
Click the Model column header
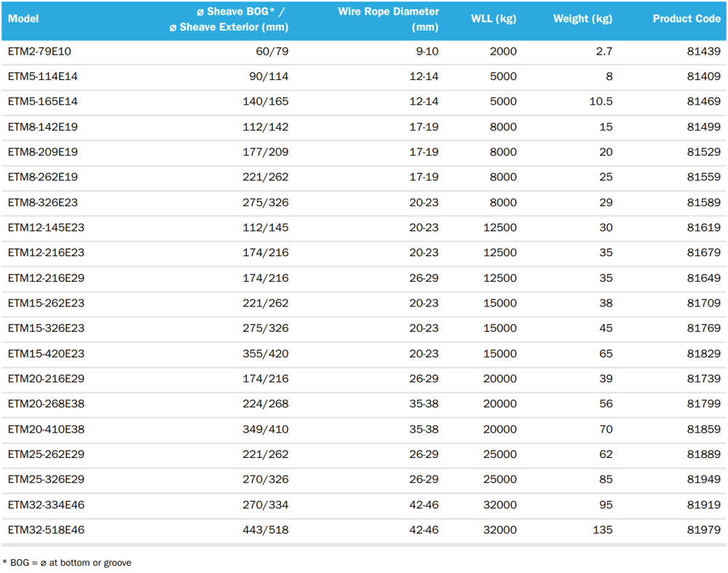point(23,19)
